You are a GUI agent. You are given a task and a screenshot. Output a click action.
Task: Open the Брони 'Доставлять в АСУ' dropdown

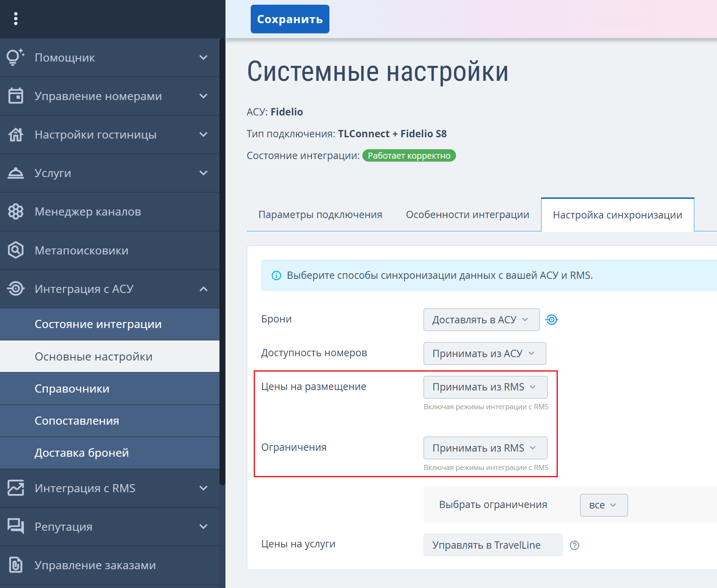tap(481, 320)
